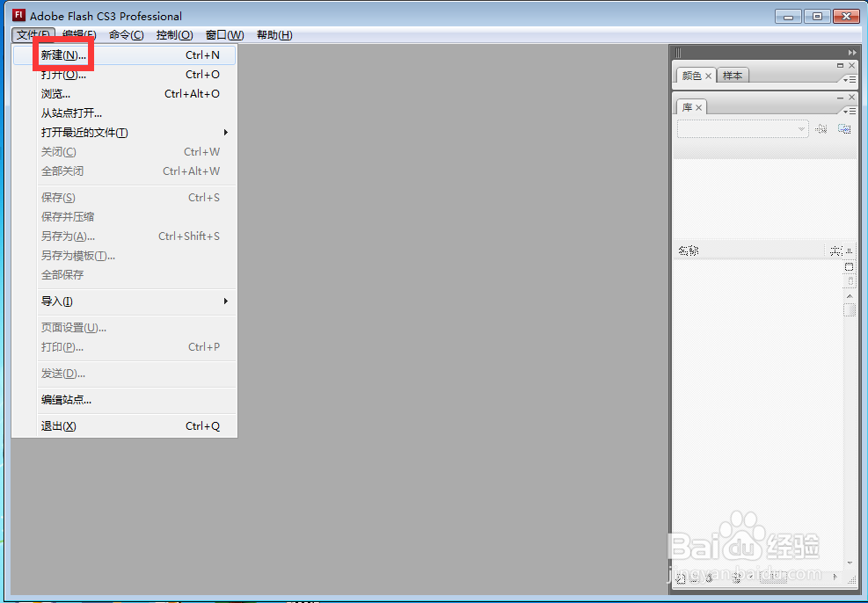This screenshot has height=603, width=868.
Task: Open the 编辑 menu
Action: click(x=79, y=35)
